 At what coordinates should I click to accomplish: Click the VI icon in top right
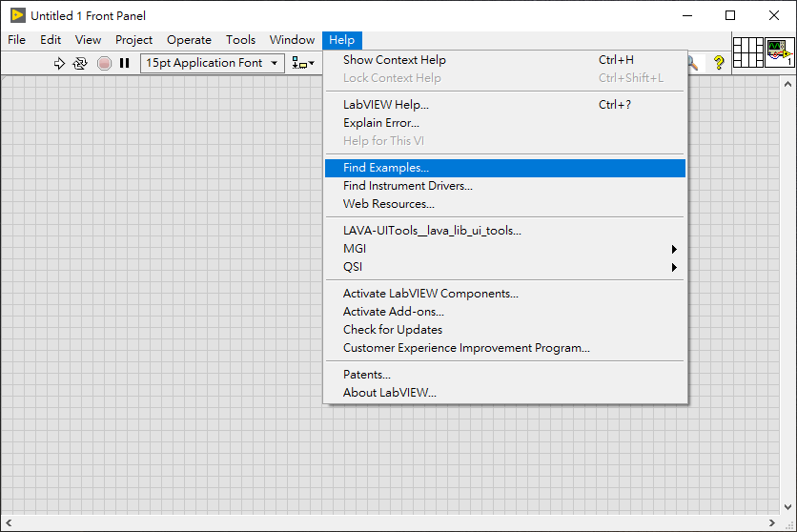[779, 52]
